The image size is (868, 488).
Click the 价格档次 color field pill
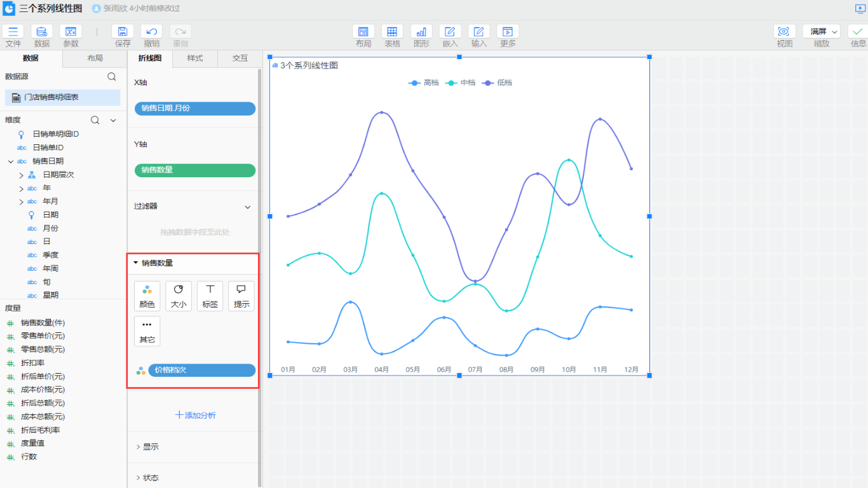(x=201, y=370)
